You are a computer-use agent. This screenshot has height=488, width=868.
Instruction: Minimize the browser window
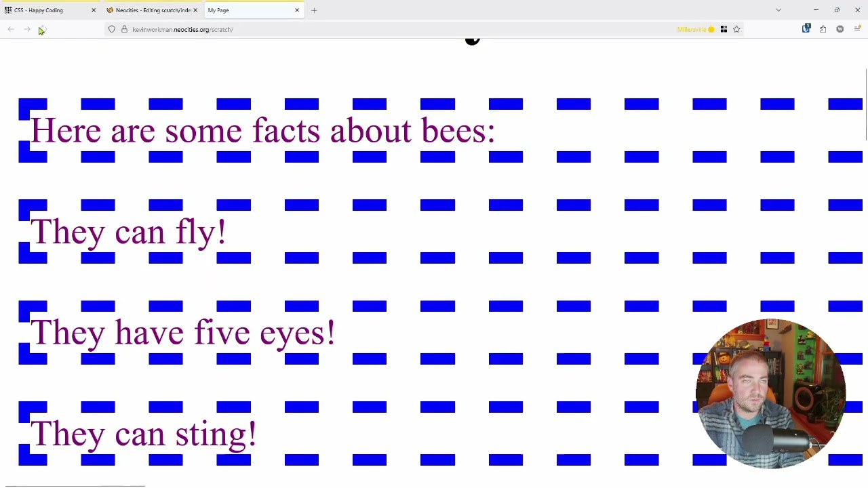click(816, 10)
